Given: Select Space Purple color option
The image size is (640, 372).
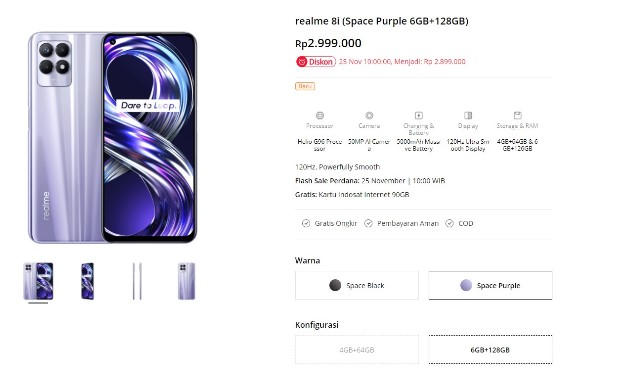Looking at the screenshot, I should 490,285.
